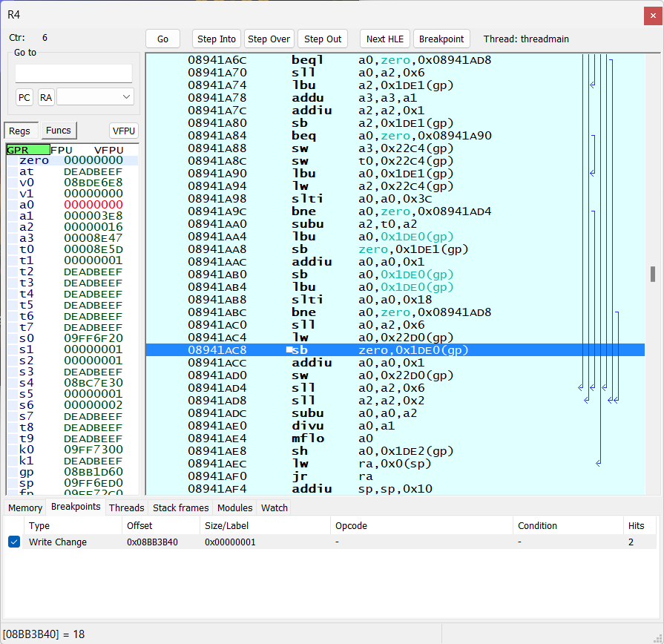
Task: Click the Breakpoint toolbar button
Action: point(441,39)
